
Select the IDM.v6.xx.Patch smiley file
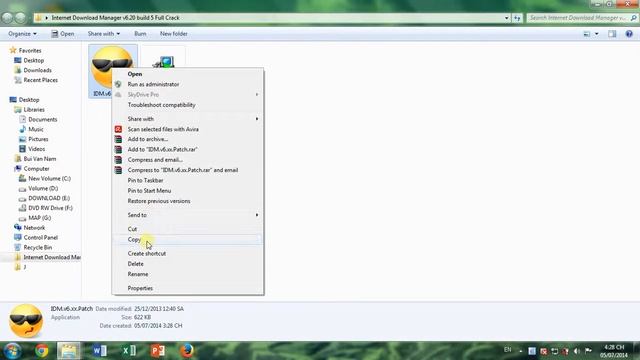click(112, 71)
